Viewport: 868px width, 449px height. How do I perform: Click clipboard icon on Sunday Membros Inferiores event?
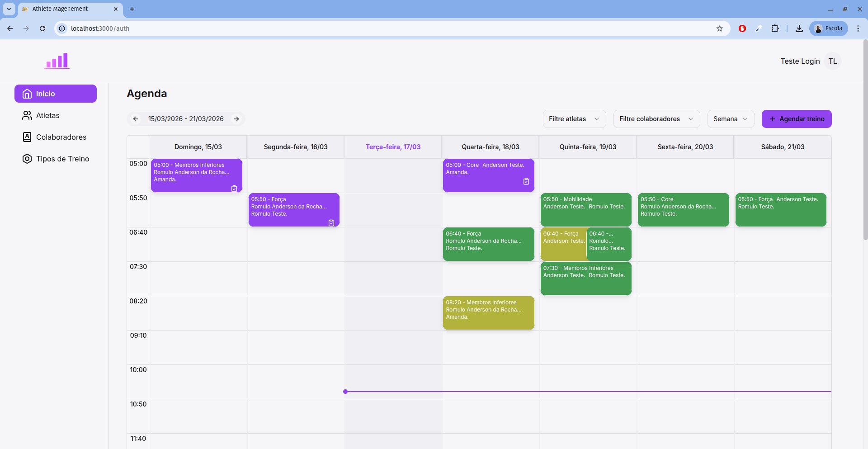click(x=234, y=189)
